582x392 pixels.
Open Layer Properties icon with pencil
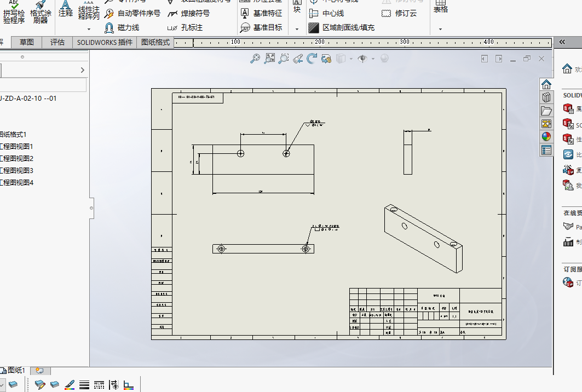pos(40,384)
